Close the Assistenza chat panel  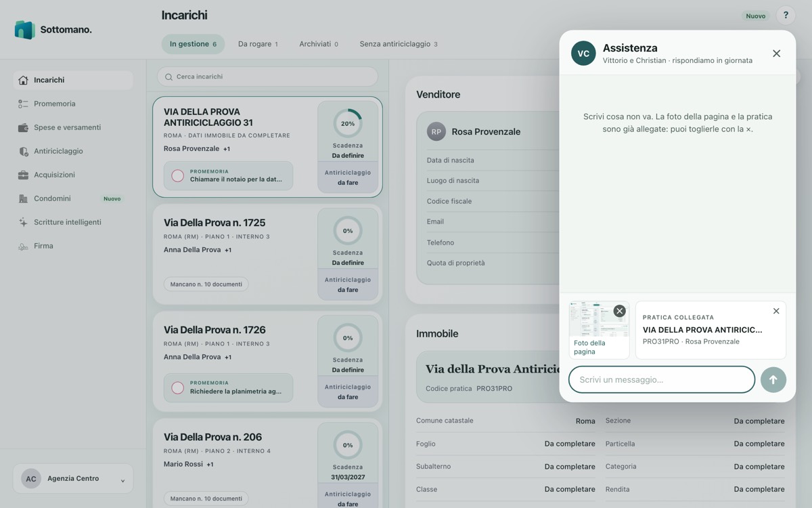pos(776,54)
